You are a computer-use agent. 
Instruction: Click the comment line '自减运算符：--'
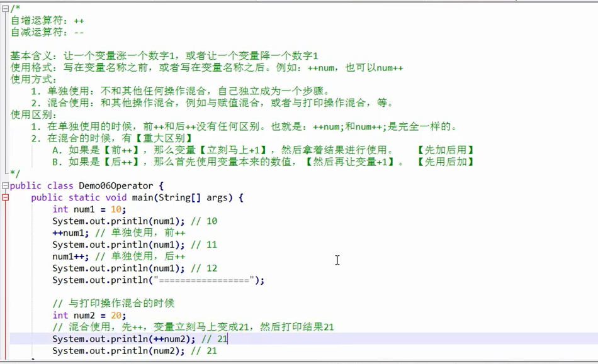point(47,32)
